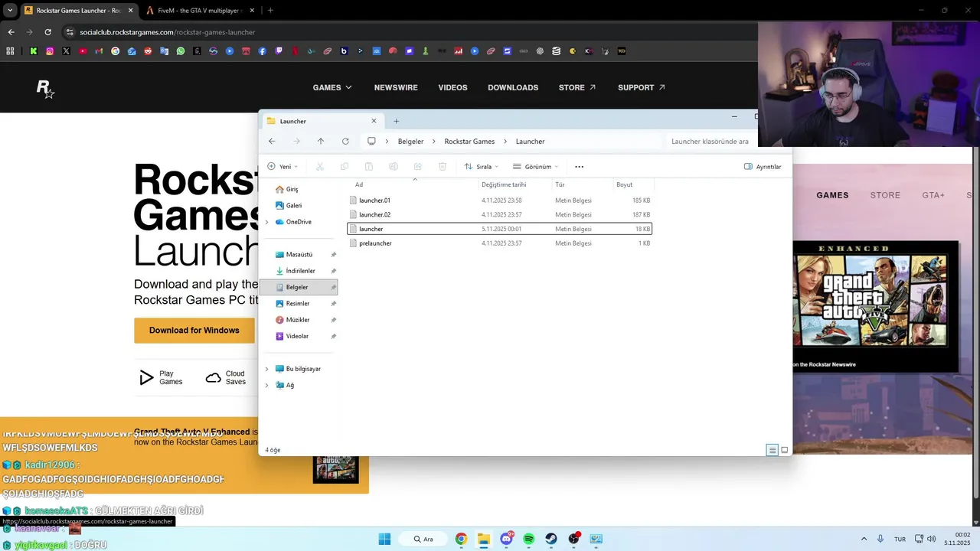
Task: Click Download for Windows button
Action: pyautogui.click(x=194, y=331)
